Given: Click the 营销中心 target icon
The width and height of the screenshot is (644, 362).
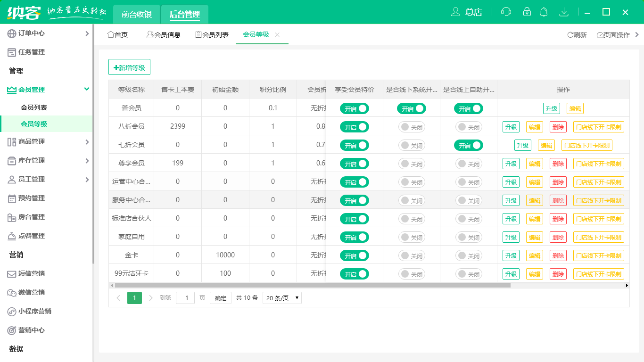Looking at the screenshot, I should (x=12, y=330).
